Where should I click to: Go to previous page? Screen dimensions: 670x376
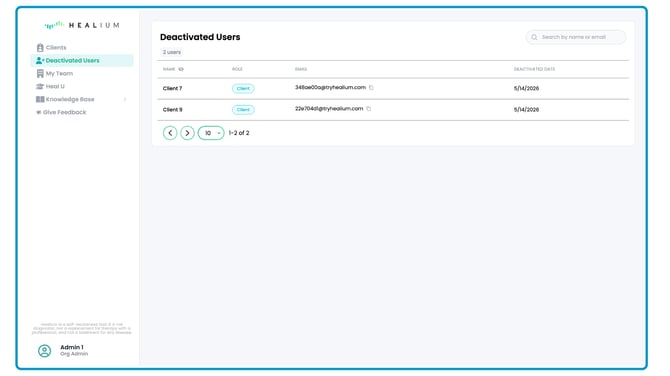coord(170,133)
